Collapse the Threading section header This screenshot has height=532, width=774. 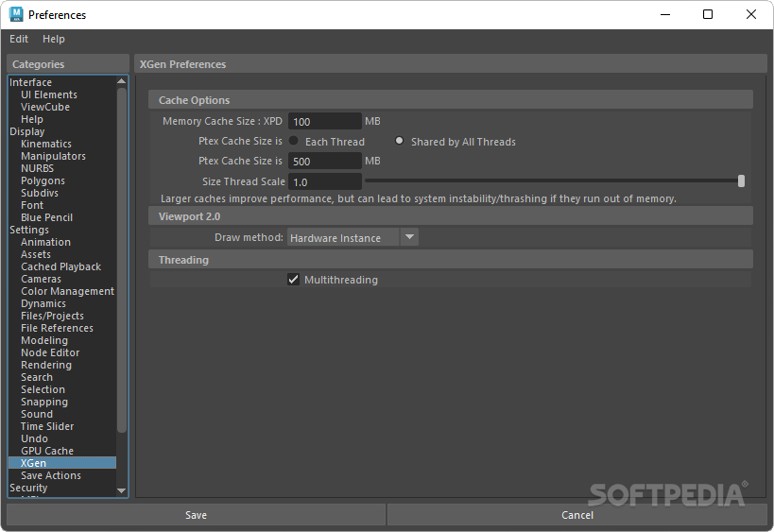pyautogui.click(x=450, y=260)
